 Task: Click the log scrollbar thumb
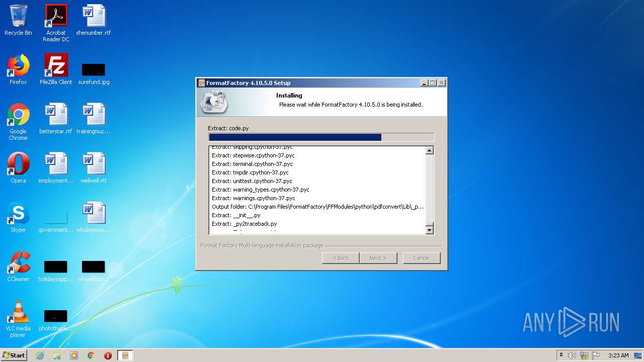coord(430,224)
